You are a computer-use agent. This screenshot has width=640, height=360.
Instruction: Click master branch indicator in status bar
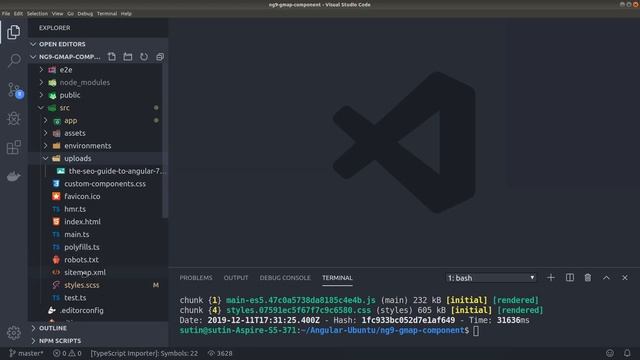[x=26, y=353]
